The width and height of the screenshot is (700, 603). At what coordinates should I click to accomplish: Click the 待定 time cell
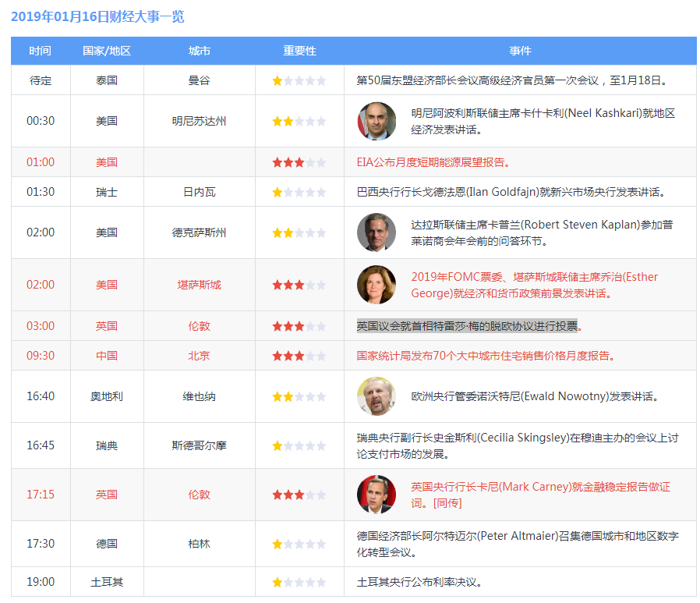tap(41, 80)
